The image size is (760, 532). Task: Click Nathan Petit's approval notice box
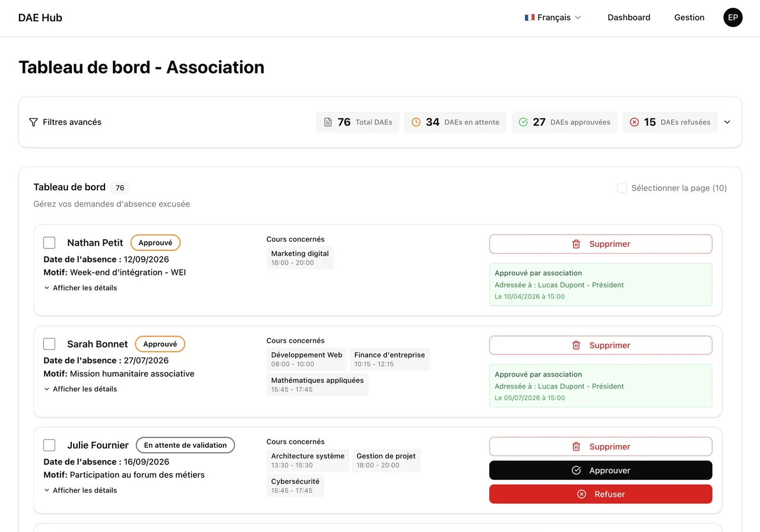[600, 284]
